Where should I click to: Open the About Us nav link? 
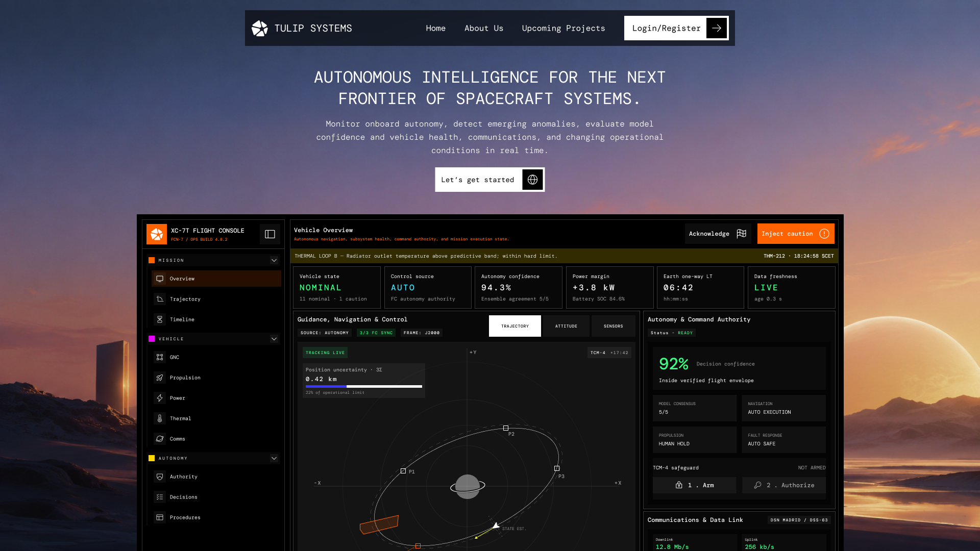click(484, 28)
